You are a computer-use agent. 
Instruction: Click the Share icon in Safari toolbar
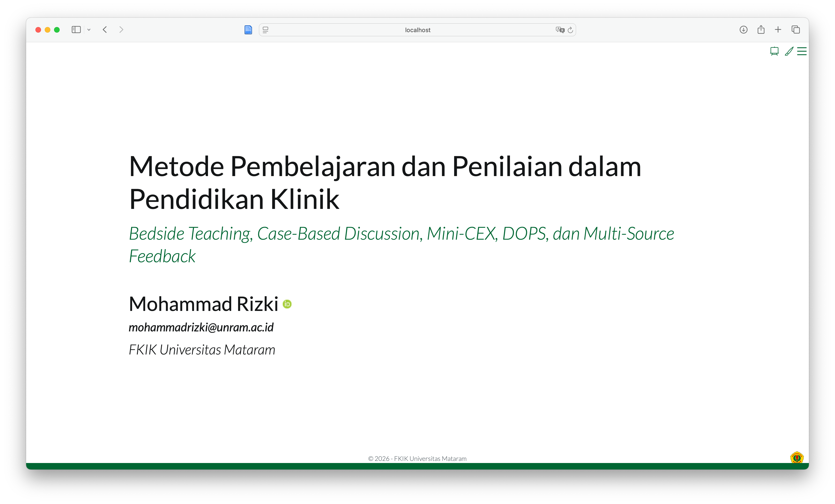point(761,30)
